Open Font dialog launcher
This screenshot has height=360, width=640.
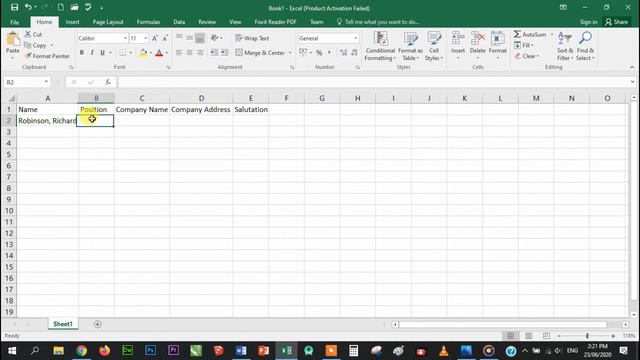point(168,67)
